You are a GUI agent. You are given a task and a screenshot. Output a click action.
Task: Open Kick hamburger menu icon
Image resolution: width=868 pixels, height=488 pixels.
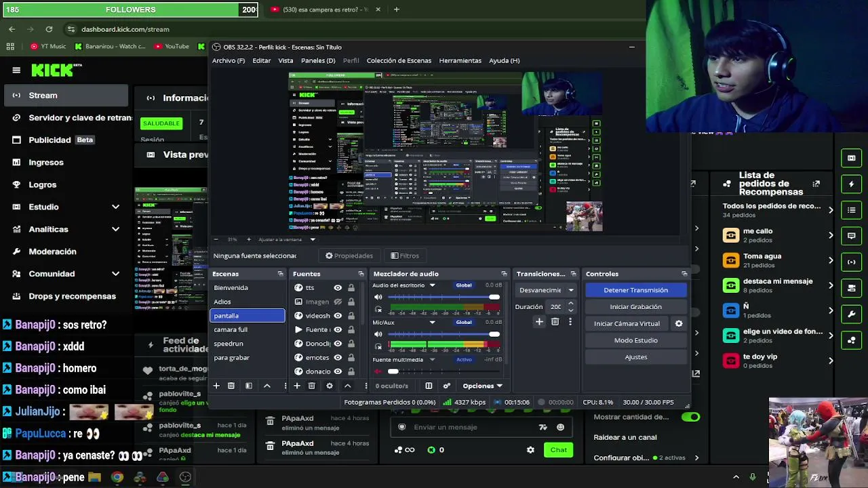(16, 70)
